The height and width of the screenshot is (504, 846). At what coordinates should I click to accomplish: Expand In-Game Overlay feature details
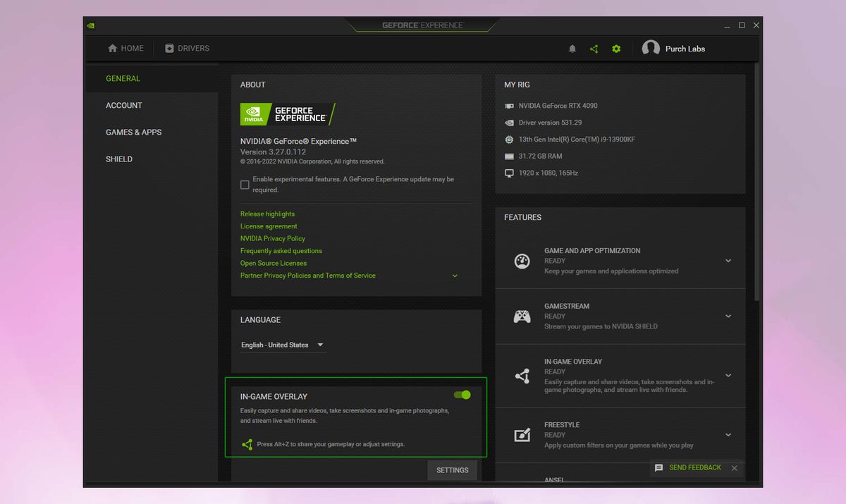(728, 376)
